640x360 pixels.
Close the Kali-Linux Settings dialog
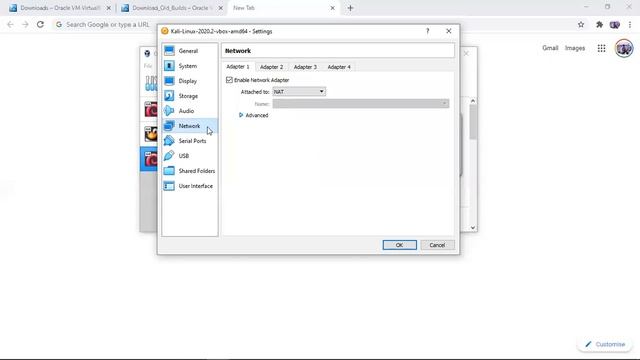(449, 31)
